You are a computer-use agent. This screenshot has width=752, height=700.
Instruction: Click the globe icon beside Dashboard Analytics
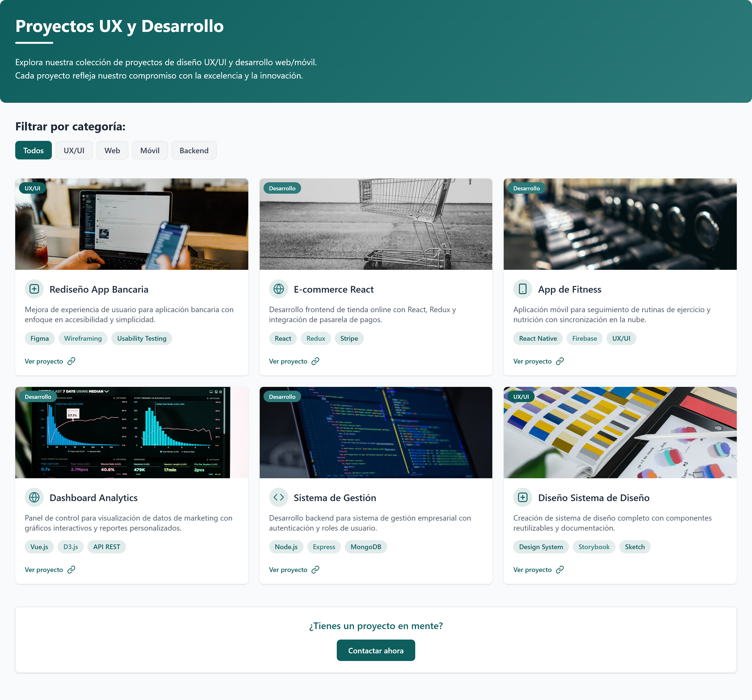point(34,497)
